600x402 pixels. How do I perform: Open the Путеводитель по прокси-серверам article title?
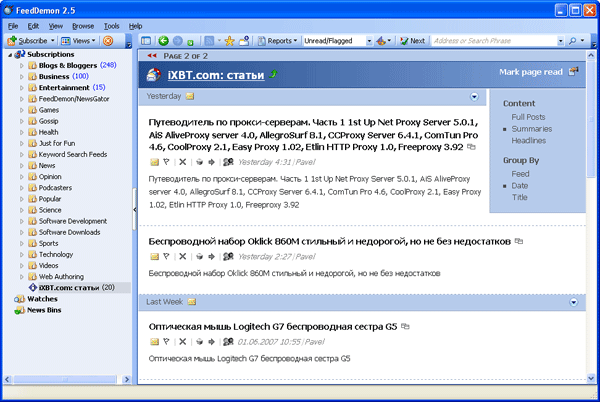pos(313,135)
